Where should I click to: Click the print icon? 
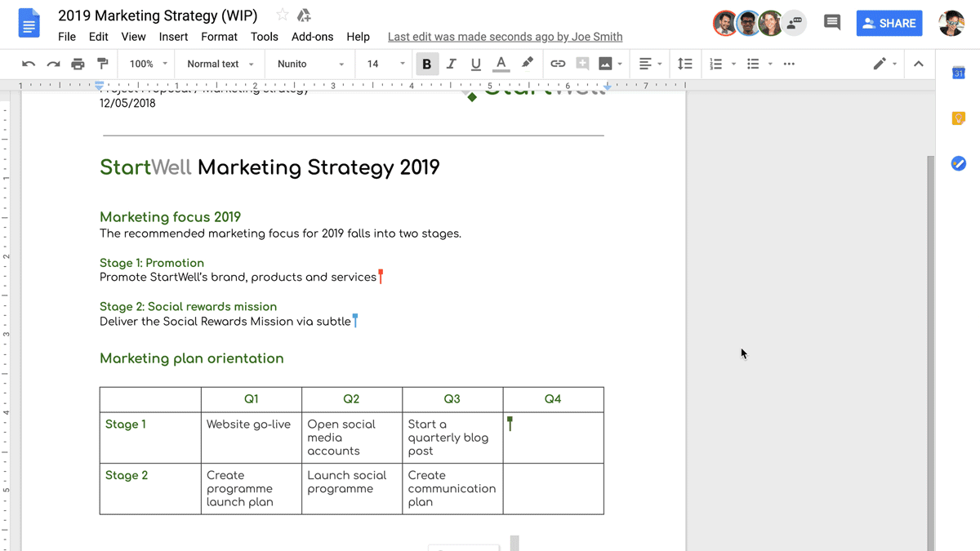click(76, 64)
